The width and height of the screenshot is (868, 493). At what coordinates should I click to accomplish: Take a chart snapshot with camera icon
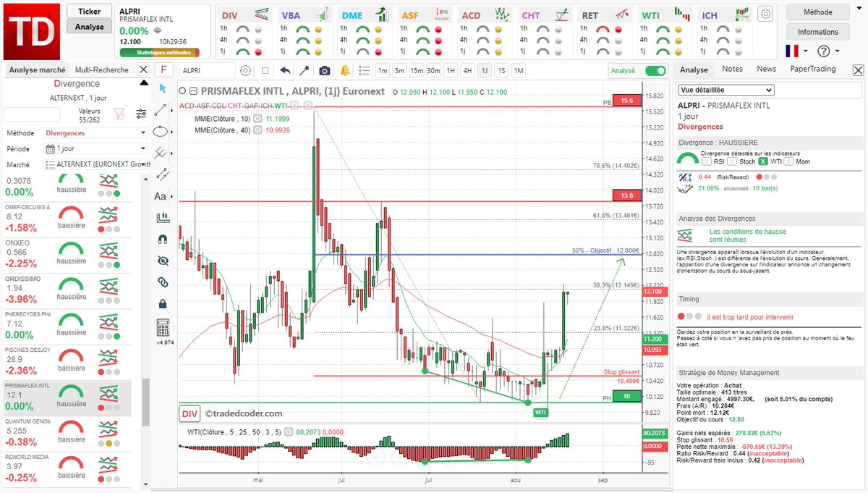coord(325,70)
